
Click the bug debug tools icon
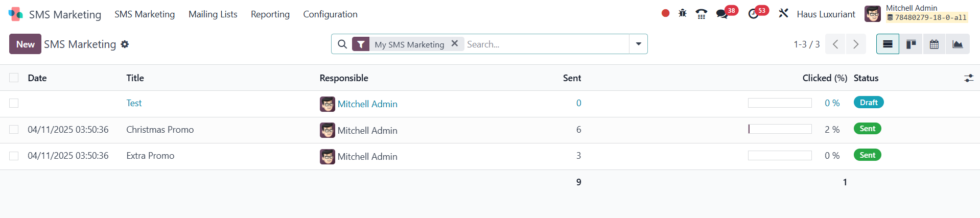point(682,14)
